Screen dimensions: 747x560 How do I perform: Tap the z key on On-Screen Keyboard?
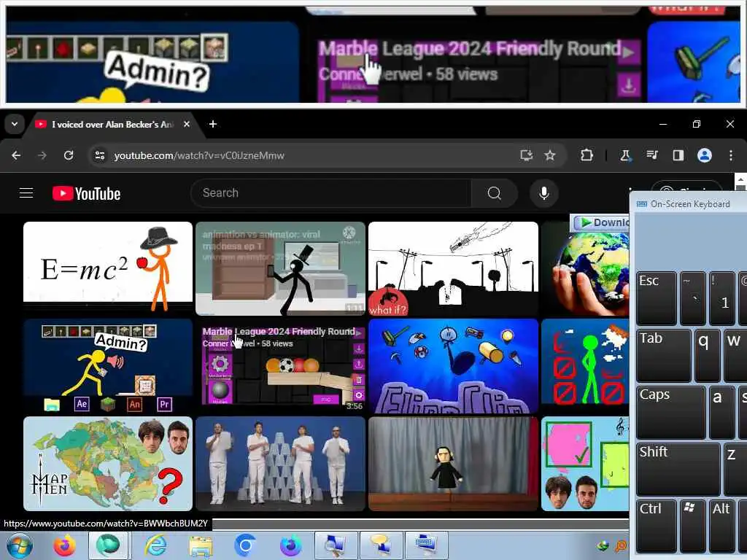coord(735,469)
